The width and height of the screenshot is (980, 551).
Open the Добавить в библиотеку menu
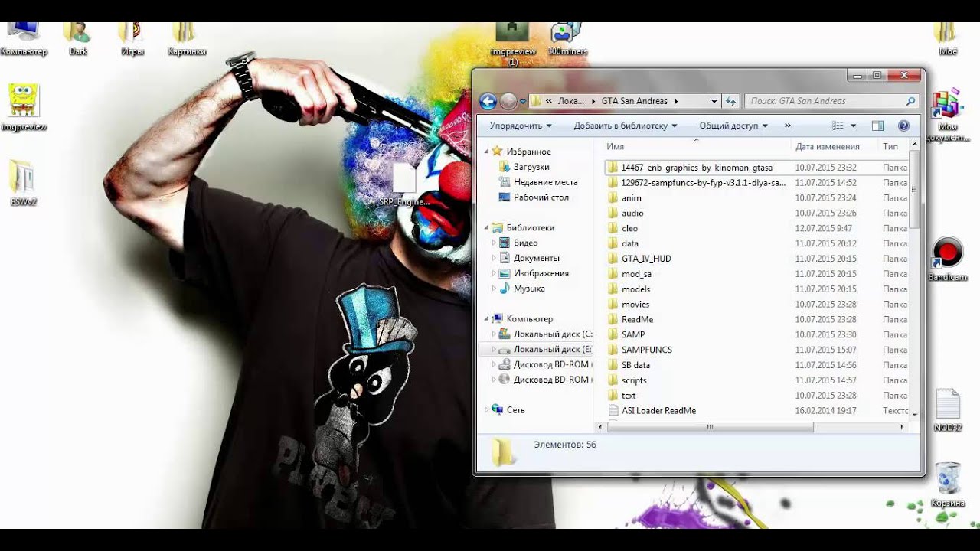pyautogui.click(x=626, y=126)
